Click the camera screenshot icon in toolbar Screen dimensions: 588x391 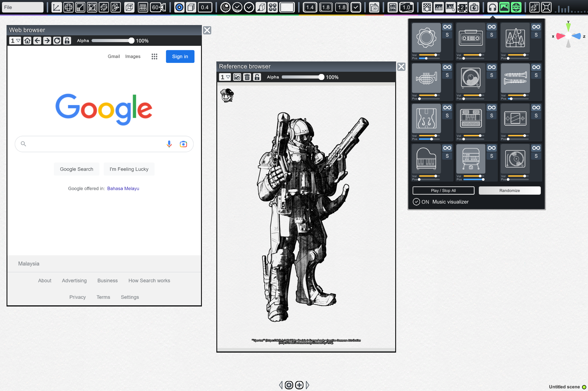point(474,7)
